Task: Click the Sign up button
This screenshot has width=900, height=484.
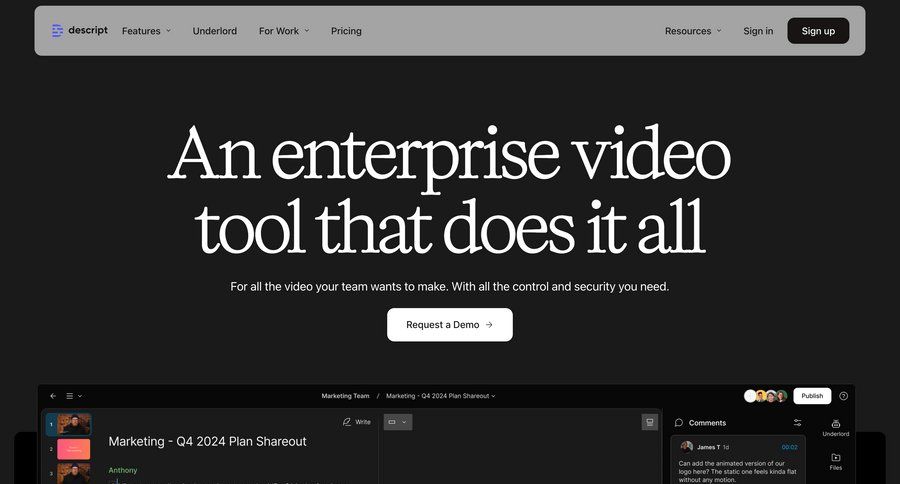Action: point(818,31)
